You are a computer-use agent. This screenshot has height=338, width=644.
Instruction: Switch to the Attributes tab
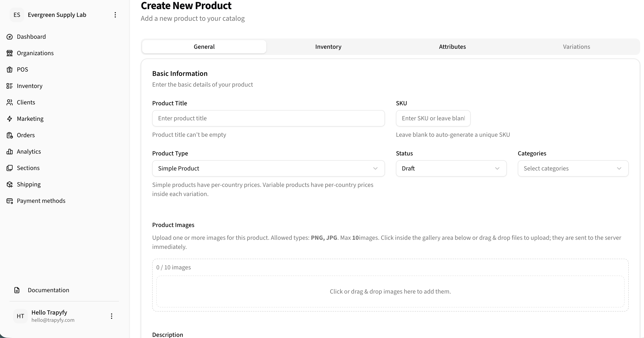[x=452, y=47]
